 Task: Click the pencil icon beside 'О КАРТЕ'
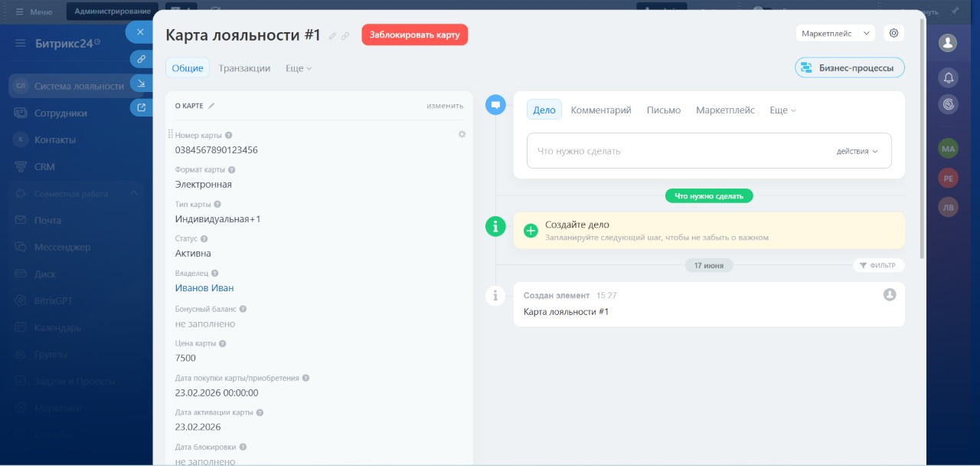tap(211, 106)
